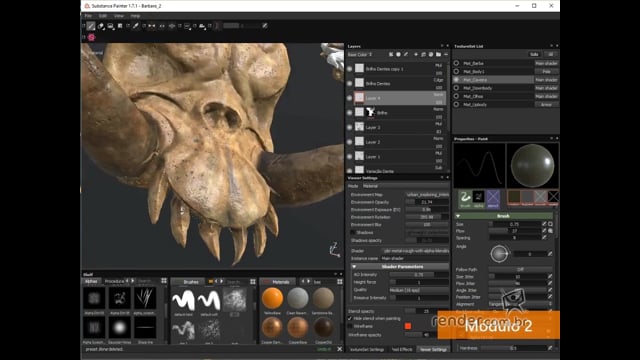
Task: Switch to the Alphas shelf tab
Action: click(x=91, y=281)
